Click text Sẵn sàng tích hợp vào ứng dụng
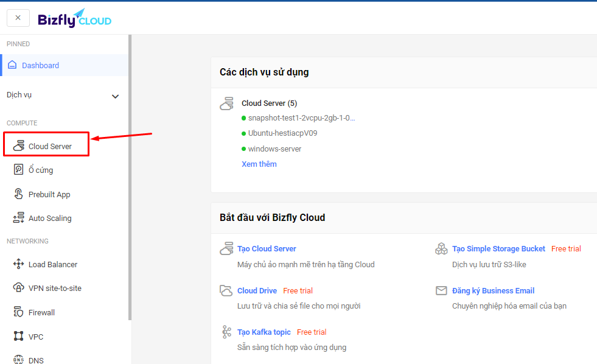Viewport: 597px width, 364px height. (292, 347)
